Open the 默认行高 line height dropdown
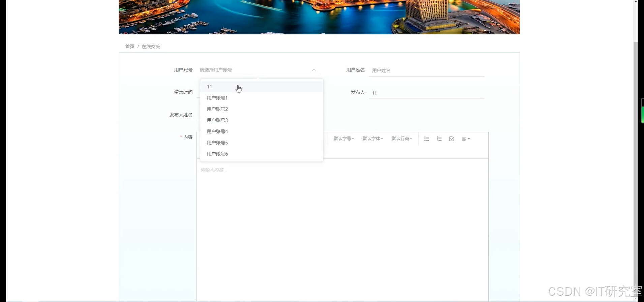 tap(401, 139)
